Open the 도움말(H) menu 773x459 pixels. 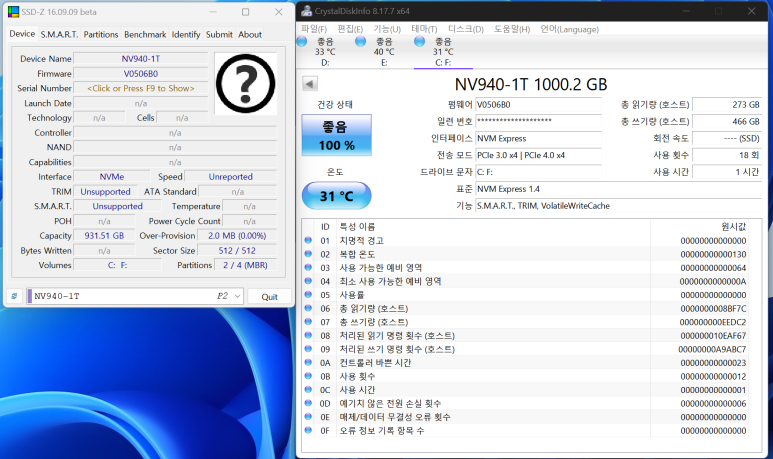[x=512, y=29]
